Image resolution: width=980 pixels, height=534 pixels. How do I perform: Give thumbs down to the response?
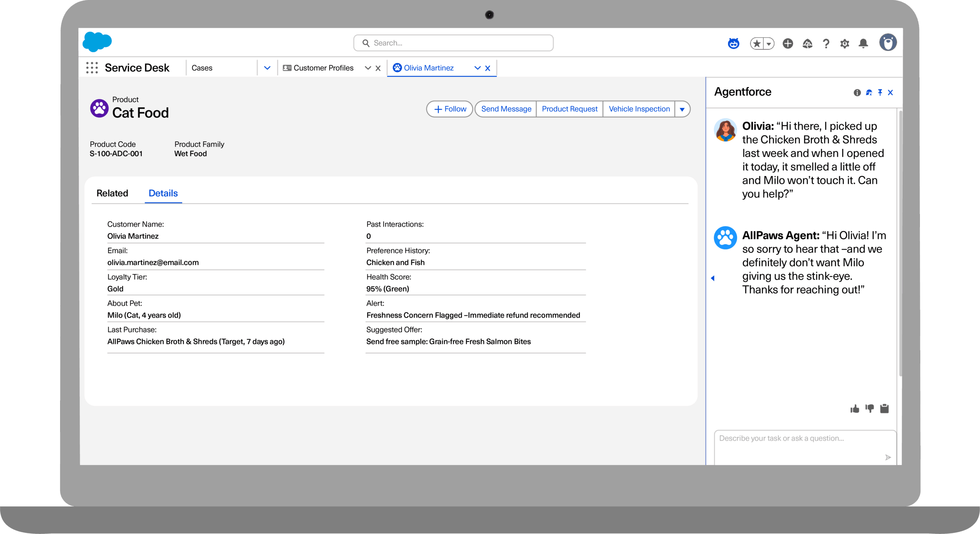(x=870, y=409)
